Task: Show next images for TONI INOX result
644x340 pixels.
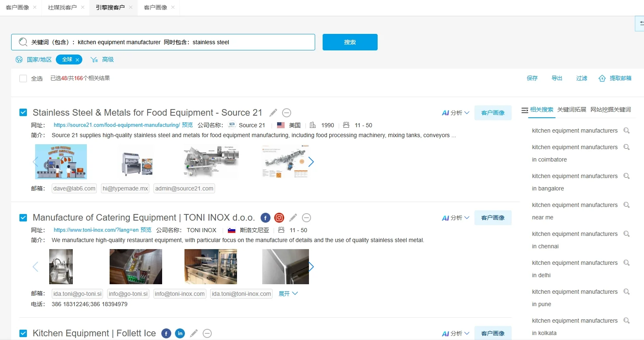Action: pyautogui.click(x=311, y=267)
